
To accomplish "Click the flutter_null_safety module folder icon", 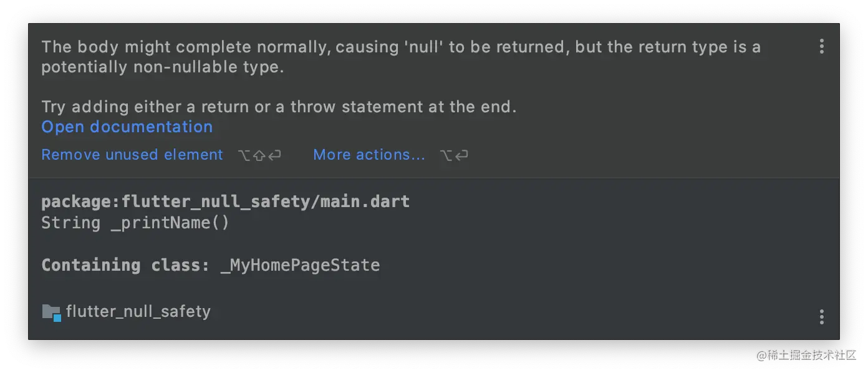I will click(51, 312).
